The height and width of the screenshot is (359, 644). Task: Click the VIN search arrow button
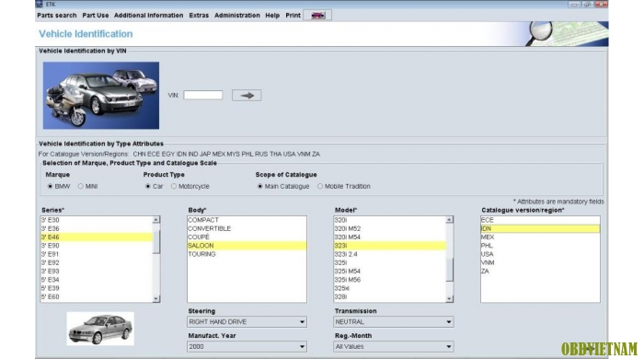pos(247,96)
